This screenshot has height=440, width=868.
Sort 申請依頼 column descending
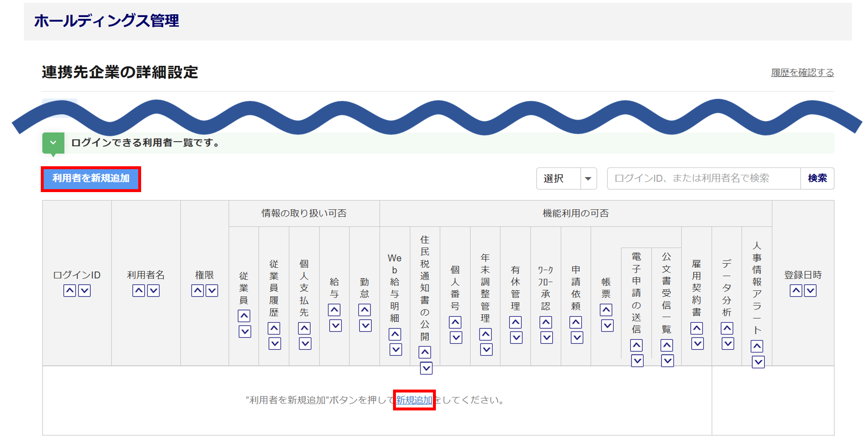point(577,337)
